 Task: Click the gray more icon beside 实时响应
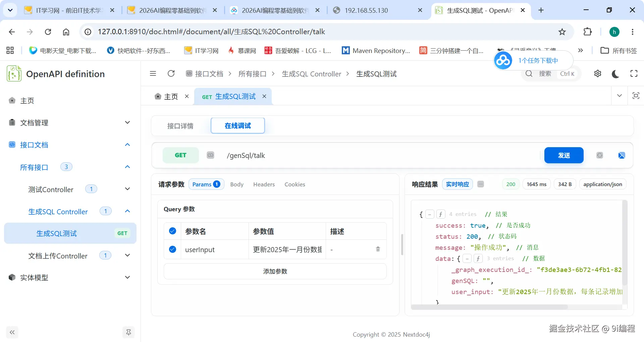tap(481, 184)
